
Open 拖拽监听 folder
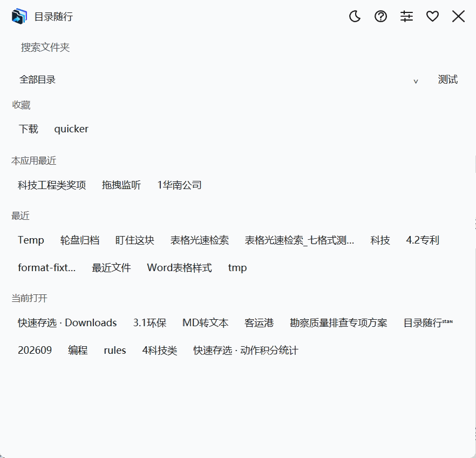pyautogui.click(x=121, y=185)
